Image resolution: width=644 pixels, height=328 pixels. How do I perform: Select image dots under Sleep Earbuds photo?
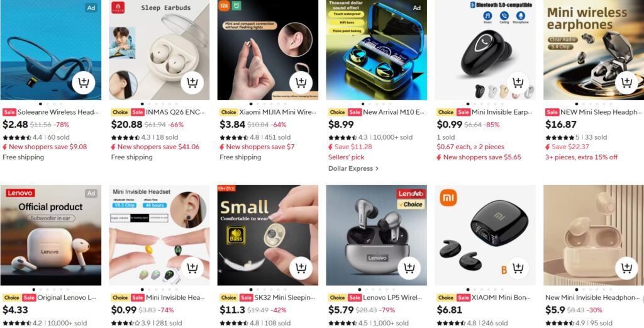pyautogui.click(x=159, y=104)
